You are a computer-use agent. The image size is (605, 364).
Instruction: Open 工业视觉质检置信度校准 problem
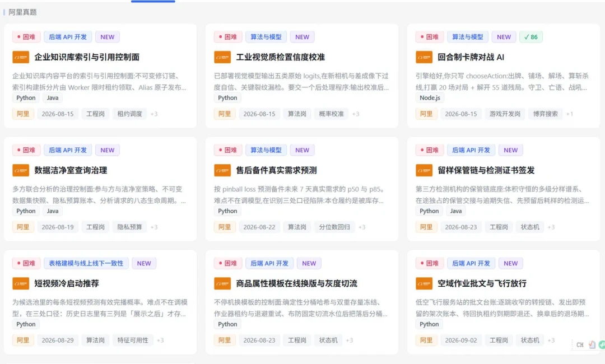(x=281, y=57)
